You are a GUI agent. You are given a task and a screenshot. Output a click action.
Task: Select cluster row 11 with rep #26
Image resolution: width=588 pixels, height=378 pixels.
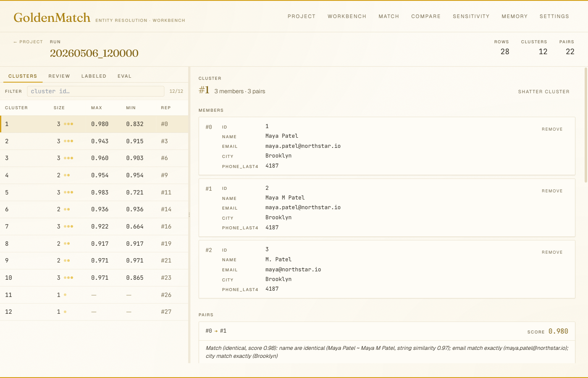[94, 295]
